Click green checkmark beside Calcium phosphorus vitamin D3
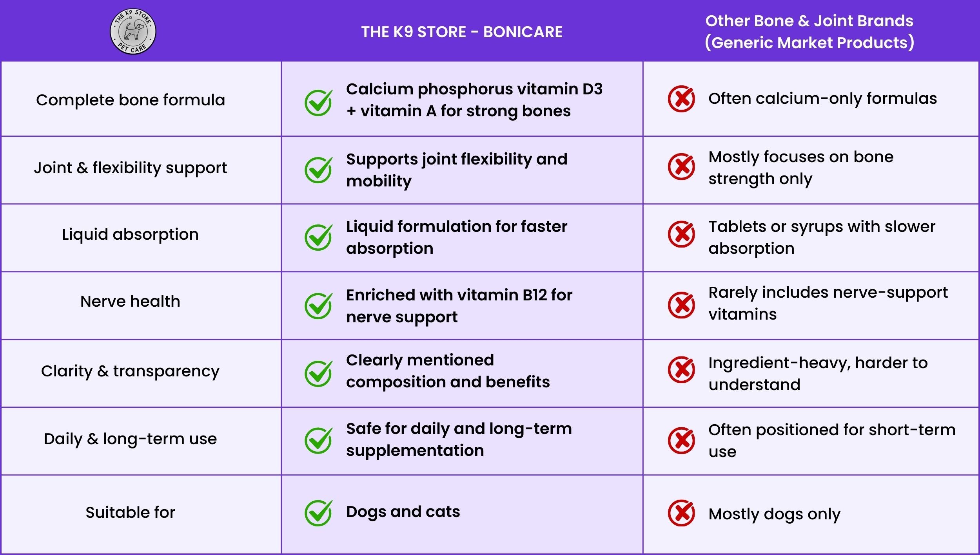 [x=318, y=102]
